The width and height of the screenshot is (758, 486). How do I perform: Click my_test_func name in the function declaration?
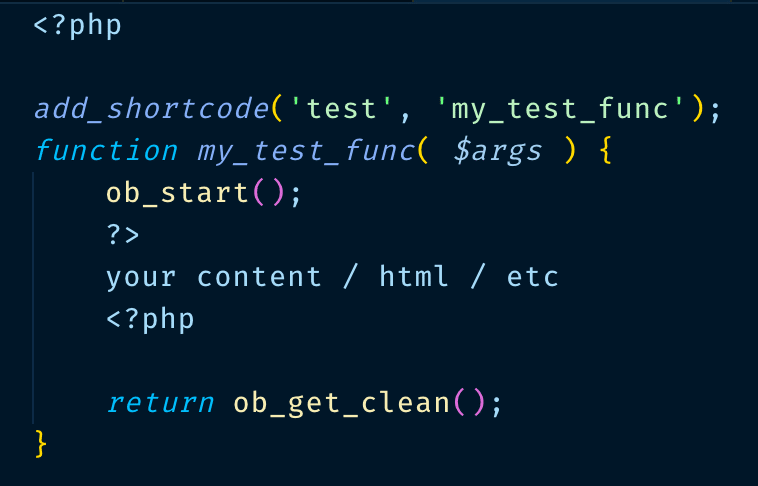(x=305, y=151)
